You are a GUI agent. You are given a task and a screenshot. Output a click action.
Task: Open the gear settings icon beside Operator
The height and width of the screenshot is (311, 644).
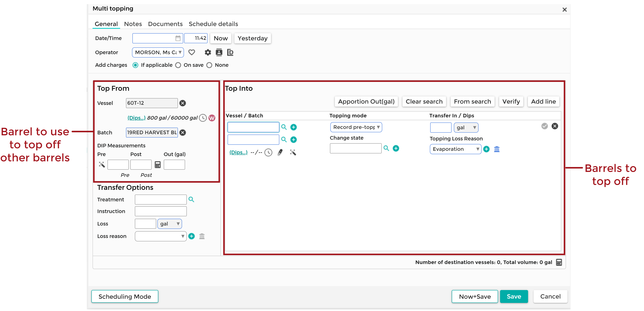click(x=208, y=52)
